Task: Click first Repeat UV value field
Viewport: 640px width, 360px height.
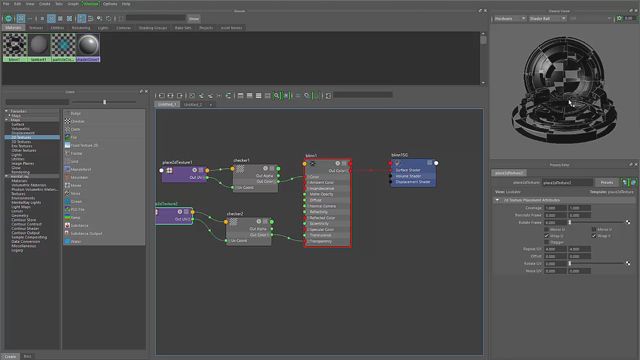Action: (x=555, y=249)
